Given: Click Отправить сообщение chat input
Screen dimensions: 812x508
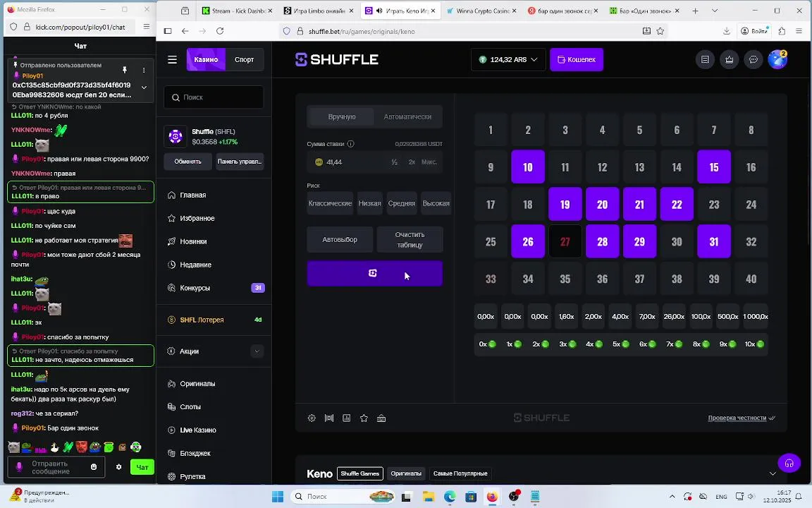Looking at the screenshot, I should (56, 467).
